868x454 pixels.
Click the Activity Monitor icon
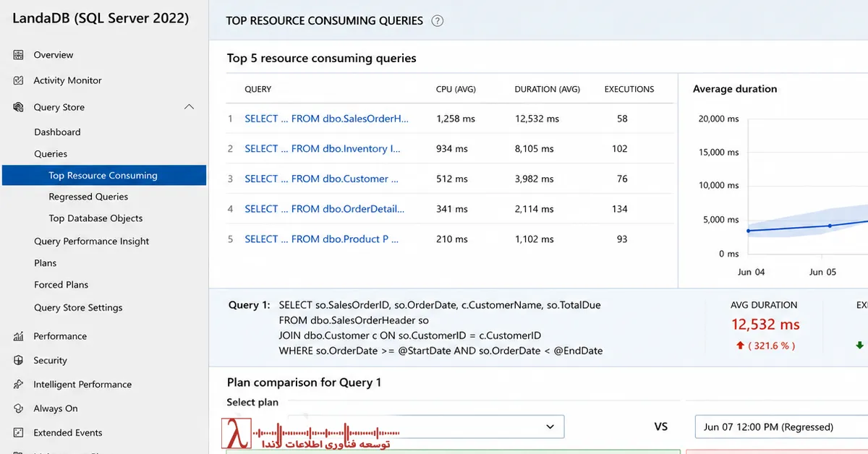pyautogui.click(x=18, y=80)
